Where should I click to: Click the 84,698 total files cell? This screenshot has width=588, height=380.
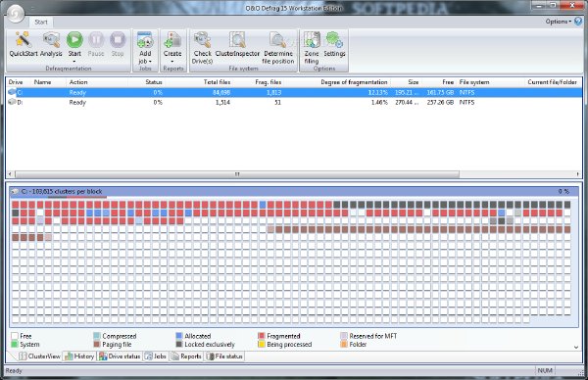[x=221, y=92]
